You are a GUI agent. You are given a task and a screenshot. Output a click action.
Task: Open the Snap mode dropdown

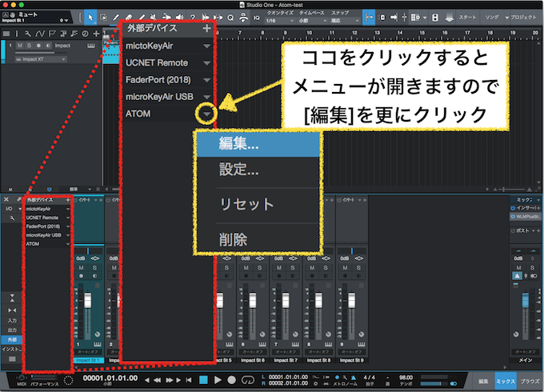(345, 21)
